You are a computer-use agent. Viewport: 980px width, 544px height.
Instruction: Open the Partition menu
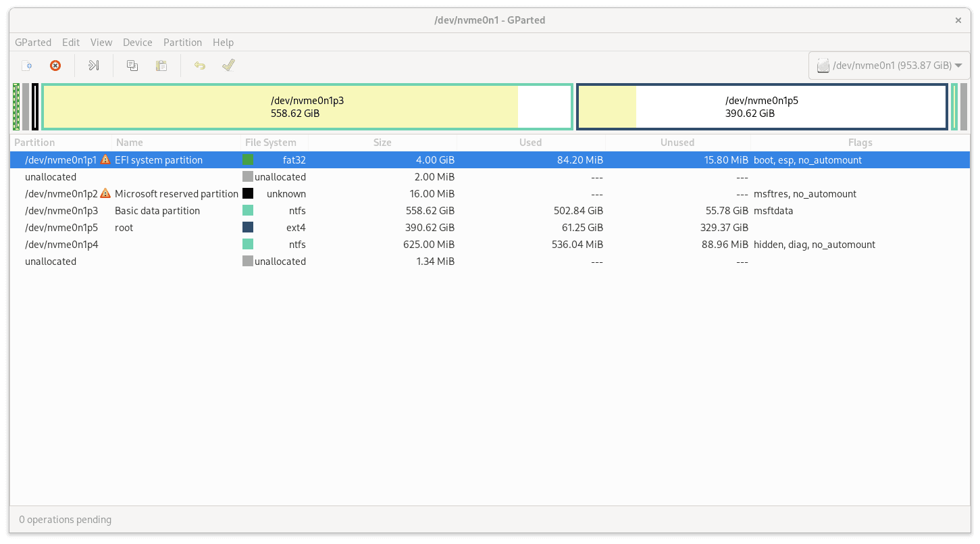click(182, 42)
